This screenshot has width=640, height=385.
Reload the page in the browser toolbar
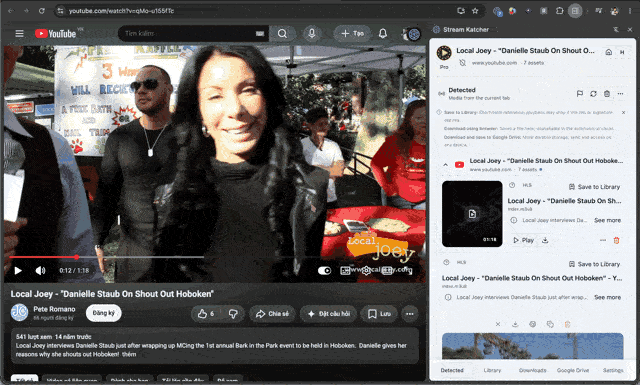point(42,11)
